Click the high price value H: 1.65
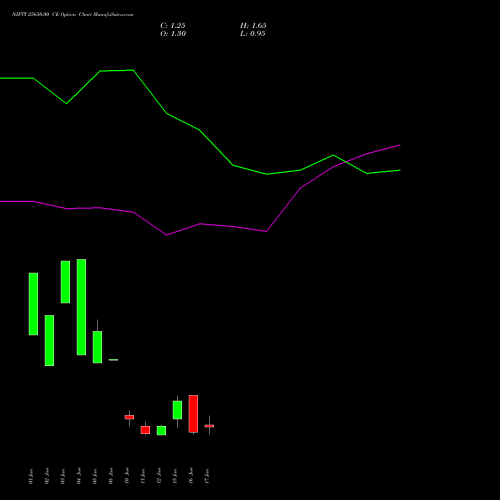This screenshot has height=500, width=500. (x=253, y=26)
